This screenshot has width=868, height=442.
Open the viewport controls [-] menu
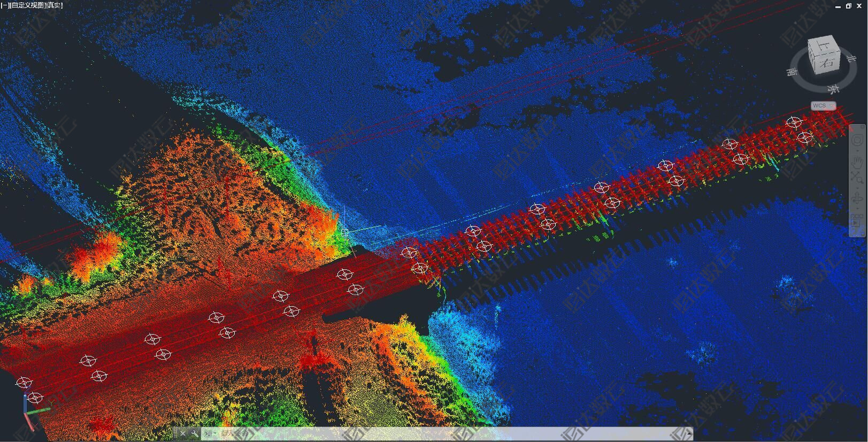click(x=4, y=5)
